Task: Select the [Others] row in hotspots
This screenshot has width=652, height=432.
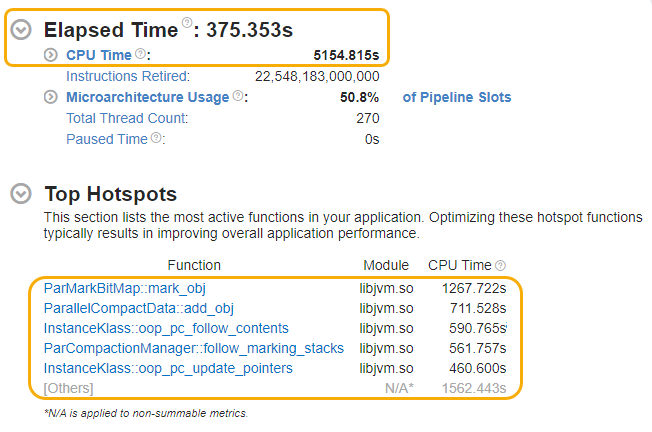Action: click(x=69, y=388)
